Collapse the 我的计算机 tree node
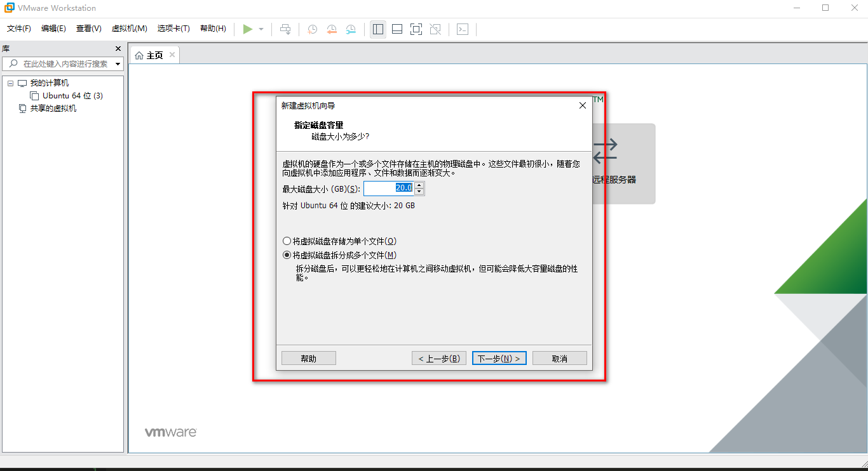 10,83
